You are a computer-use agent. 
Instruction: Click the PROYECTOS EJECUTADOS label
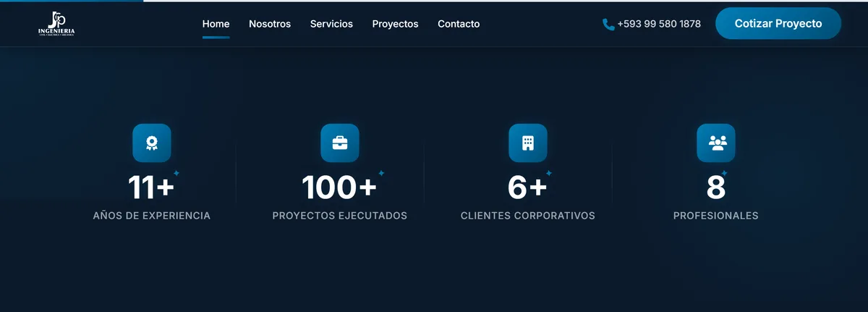340,216
